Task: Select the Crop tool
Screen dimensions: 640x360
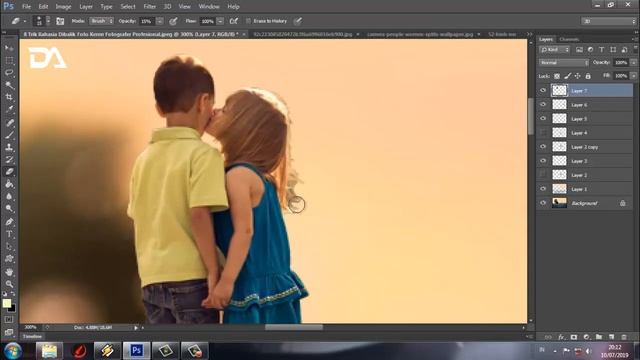Action: (x=9, y=97)
